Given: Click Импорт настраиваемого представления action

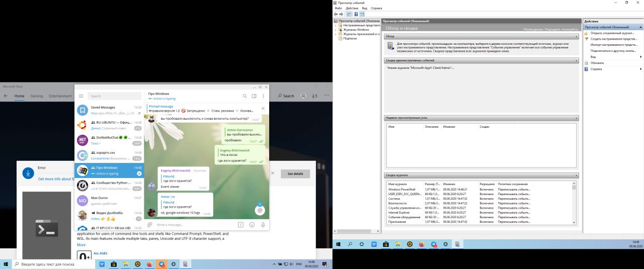Looking at the screenshot, I should [x=613, y=45].
